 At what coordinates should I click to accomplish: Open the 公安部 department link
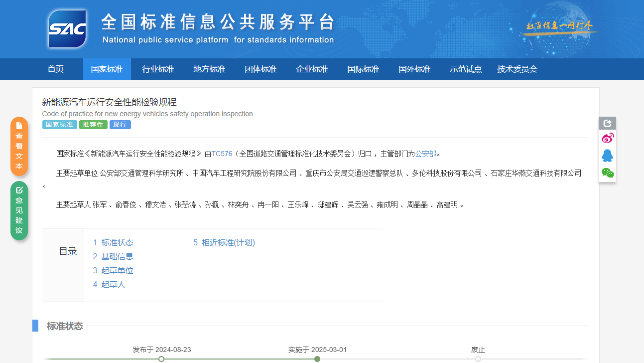[x=425, y=154]
